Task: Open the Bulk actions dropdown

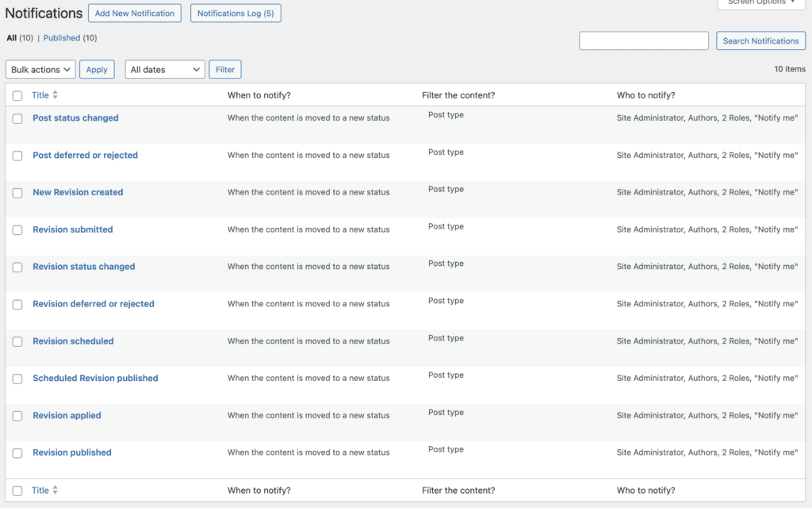Action: [x=40, y=69]
